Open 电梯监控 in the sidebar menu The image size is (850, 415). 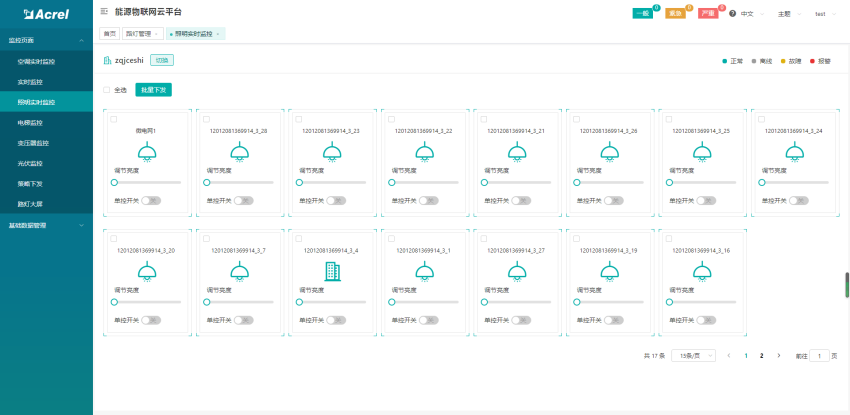[31, 122]
